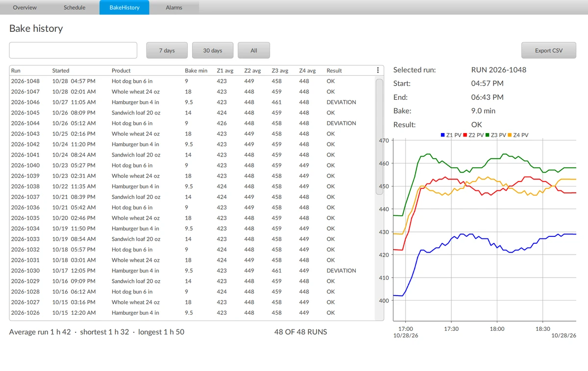Image resolution: width=588 pixels, height=371 pixels.
Task: Select run 2026-1033 row
Action: point(192,239)
